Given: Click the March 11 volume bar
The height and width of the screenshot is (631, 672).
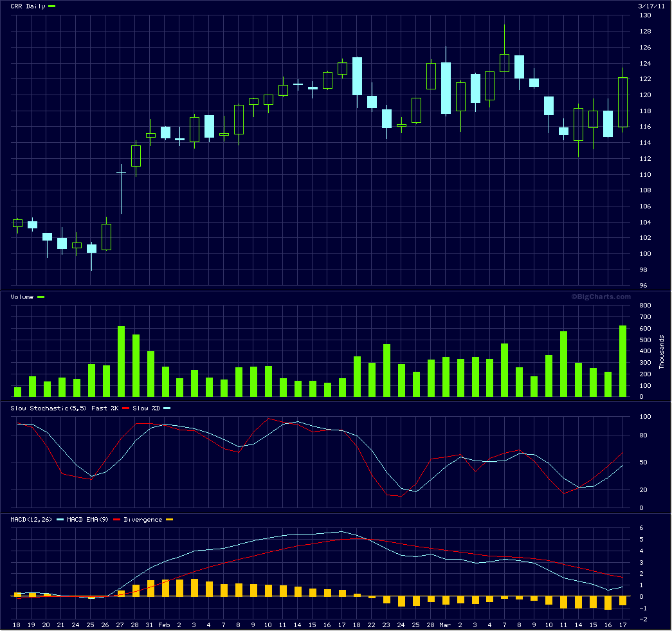Looking at the screenshot, I should 563,364.
